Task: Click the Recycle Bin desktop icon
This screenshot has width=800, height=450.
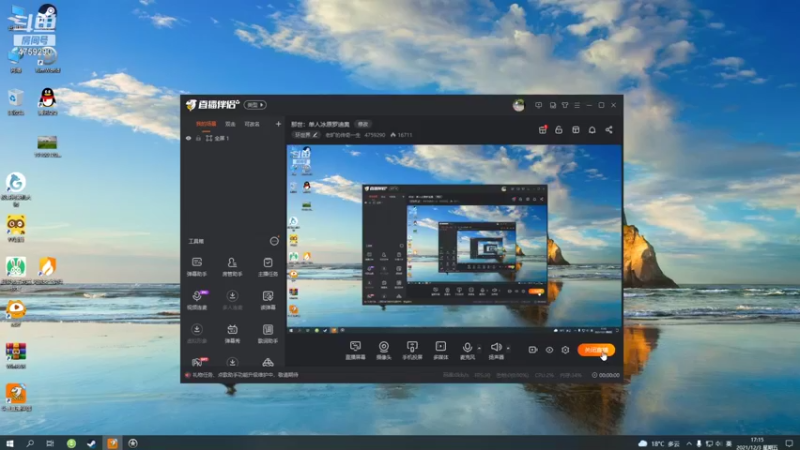Action: tap(16, 102)
